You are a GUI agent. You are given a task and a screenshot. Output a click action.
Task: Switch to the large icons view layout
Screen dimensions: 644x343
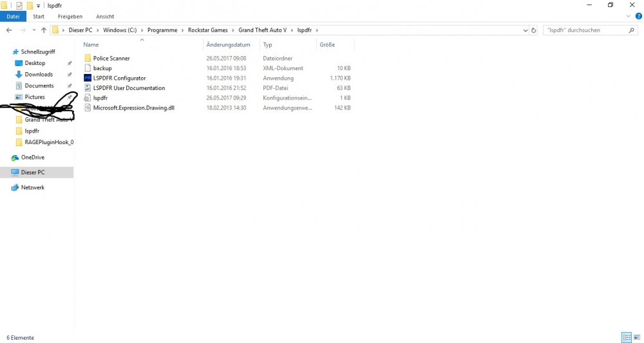tap(637, 338)
